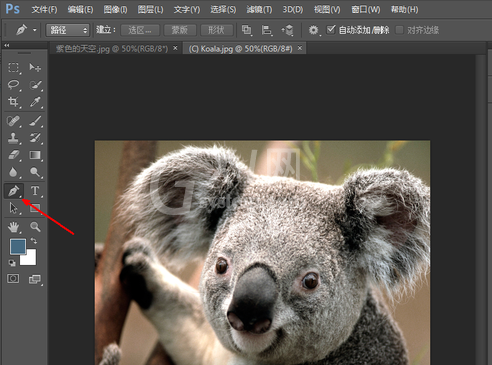
Task: Open the 路径 tool mode dropdown
Action: (68, 30)
